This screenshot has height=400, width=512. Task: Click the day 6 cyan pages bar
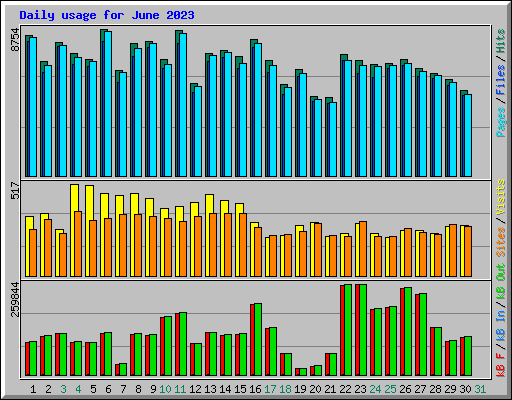(108, 104)
